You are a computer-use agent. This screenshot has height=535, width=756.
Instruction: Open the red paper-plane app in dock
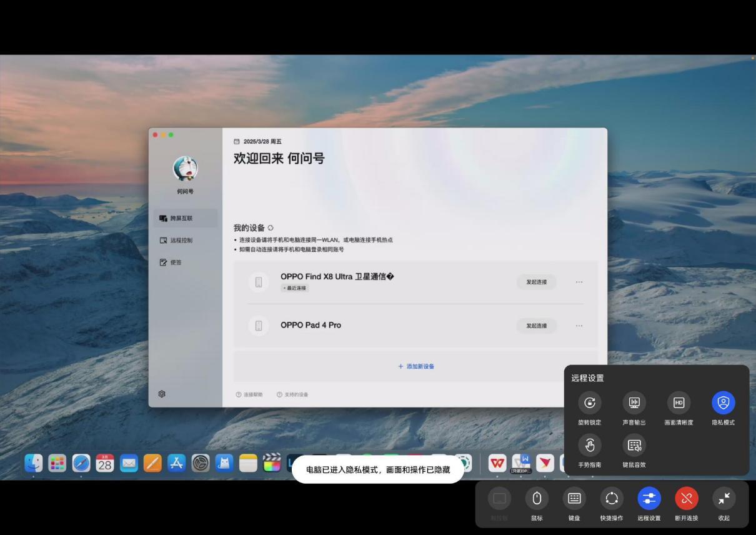click(545, 463)
